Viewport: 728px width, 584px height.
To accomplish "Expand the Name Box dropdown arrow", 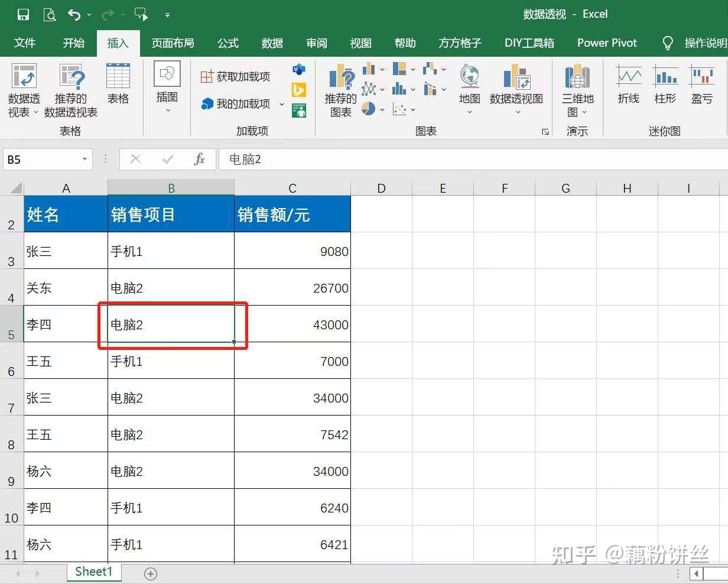I will click(84, 160).
